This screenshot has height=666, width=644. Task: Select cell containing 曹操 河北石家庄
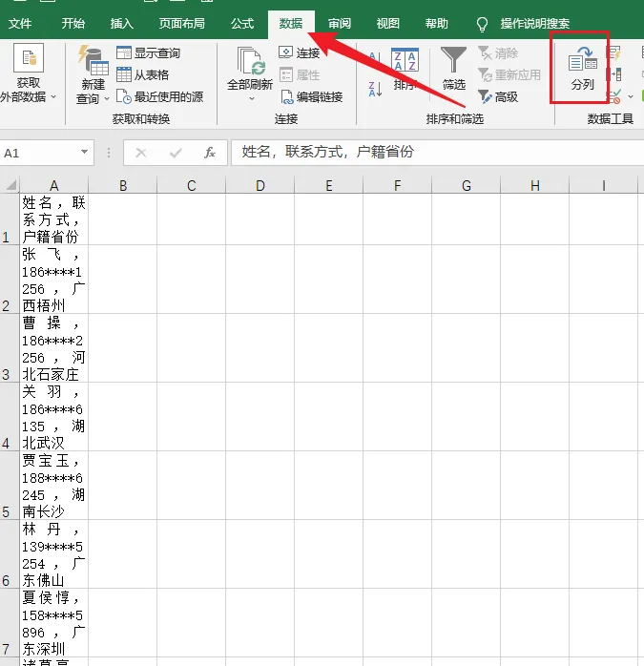(x=54, y=348)
